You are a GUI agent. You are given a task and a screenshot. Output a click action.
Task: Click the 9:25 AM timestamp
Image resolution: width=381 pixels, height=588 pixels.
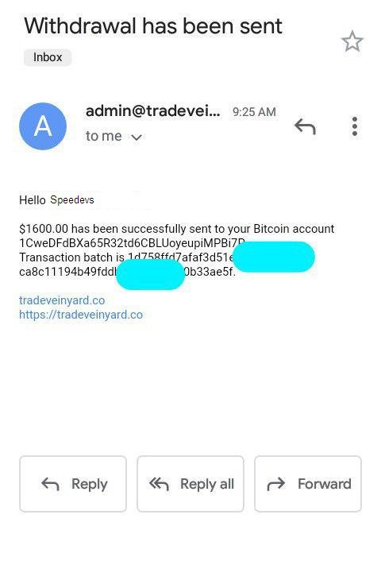pos(254,112)
